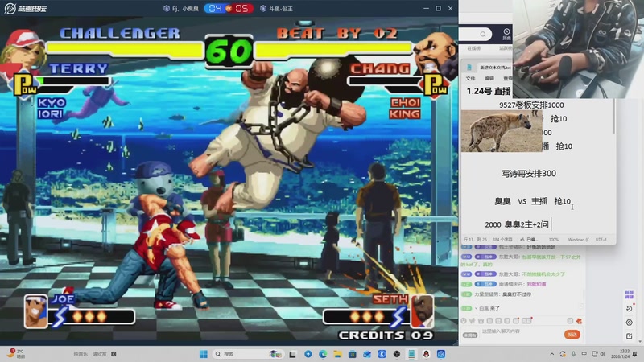Click the gray badge pill left of chat input
Viewport: 644px width, 362px height.
tap(470, 335)
